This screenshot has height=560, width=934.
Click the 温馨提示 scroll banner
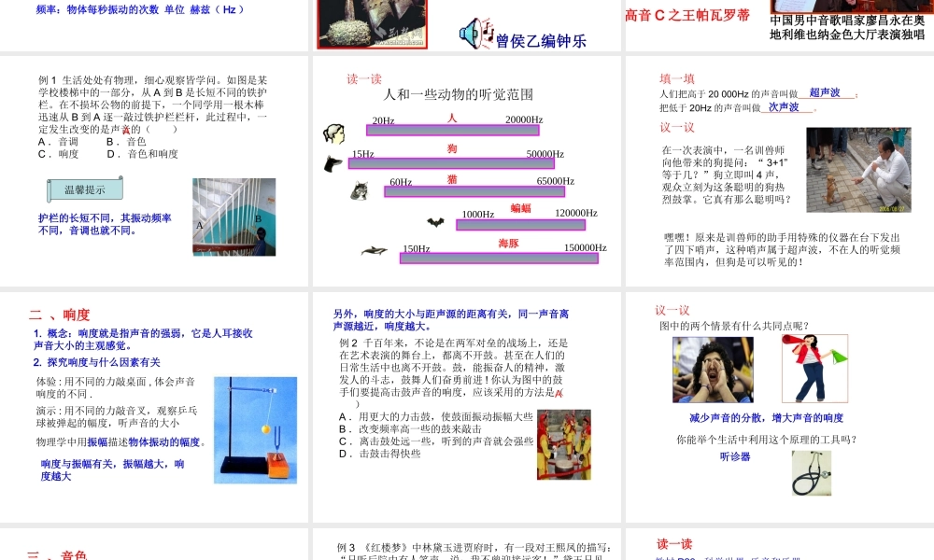coord(85,189)
